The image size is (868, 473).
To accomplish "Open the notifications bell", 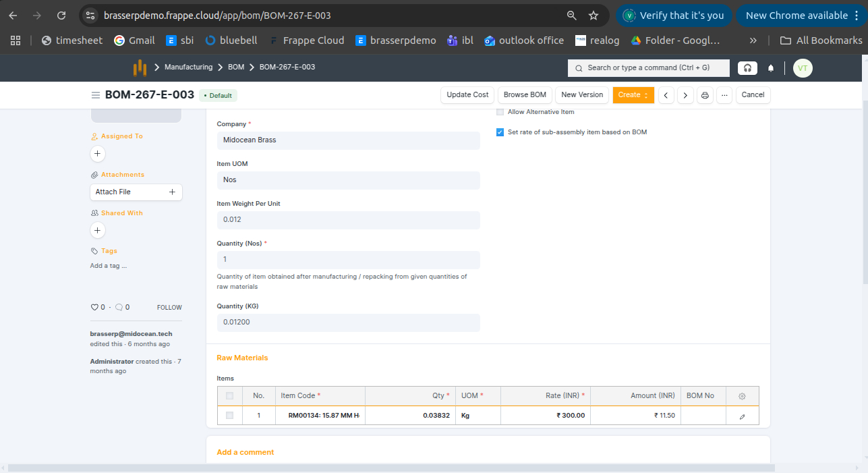I will (771, 68).
